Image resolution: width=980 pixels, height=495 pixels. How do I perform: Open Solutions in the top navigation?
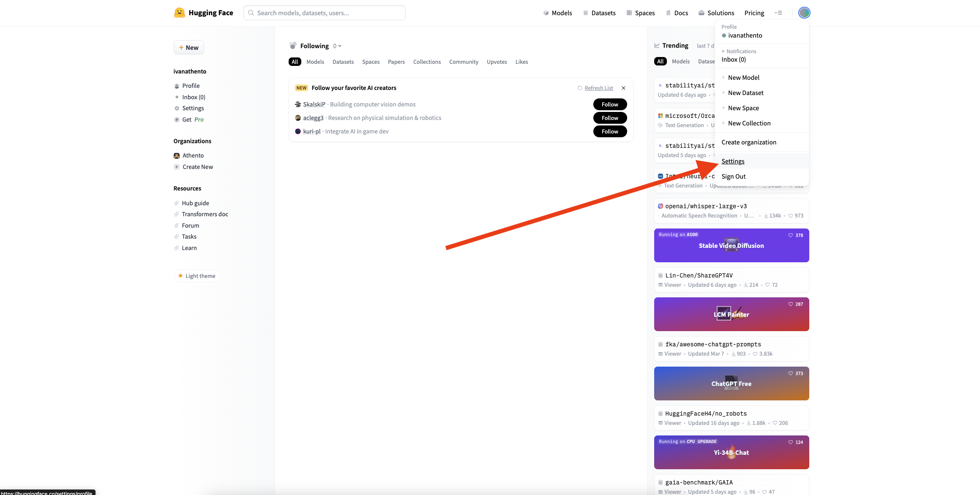pyautogui.click(x=716, y=13)
